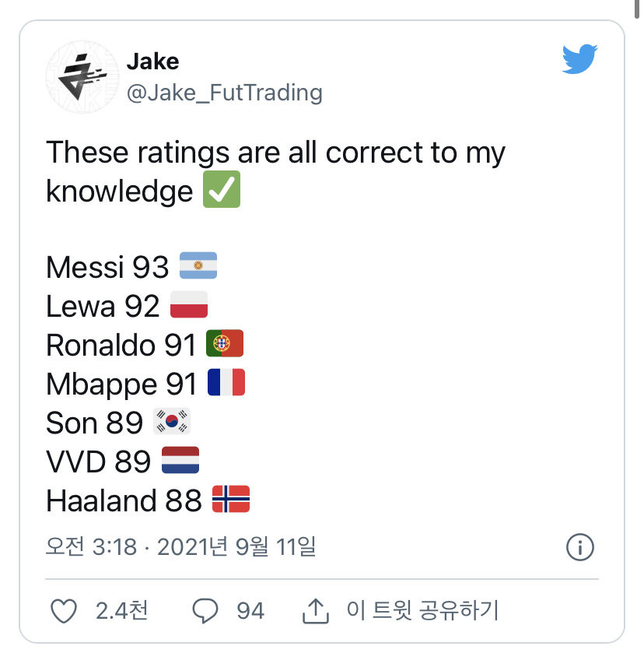Click the Norway flag beside Haaland
This screenshot has width=644, height=653.
coord(231,499)
